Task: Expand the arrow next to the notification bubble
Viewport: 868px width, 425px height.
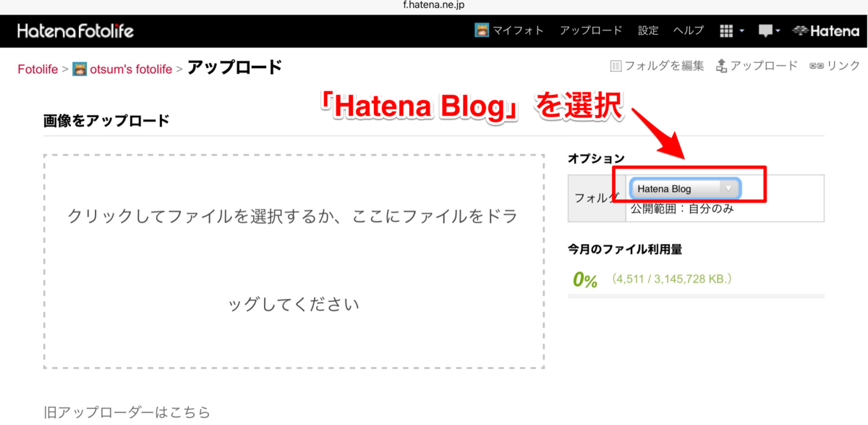Action: [x=778, y=31]
